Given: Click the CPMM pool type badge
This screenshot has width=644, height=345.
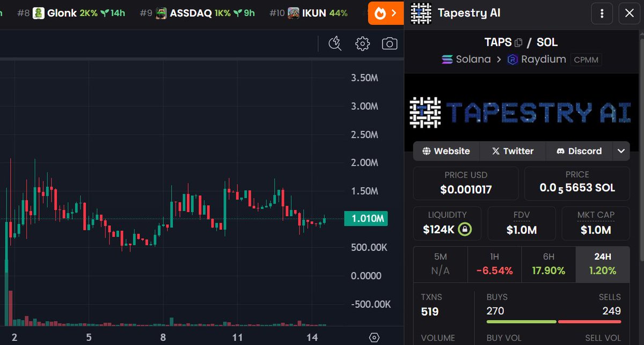Looking at the screenshot, I should coord(586,60).
